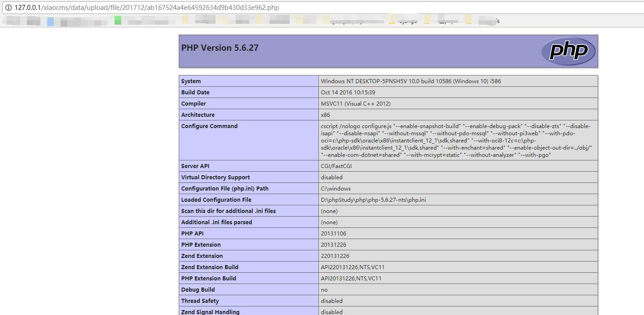Select the "PHP API" label

point(193,234)
